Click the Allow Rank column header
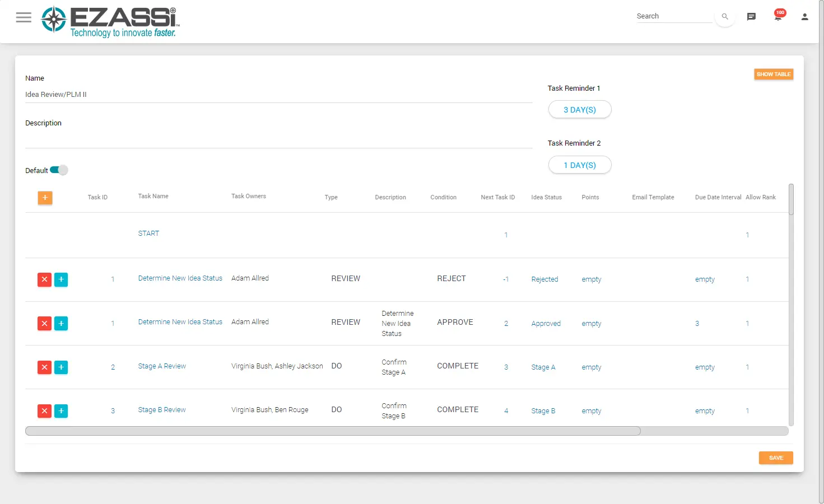Image resolution: width=824 pixels, height=504 pixels. [x=761, y=197]
